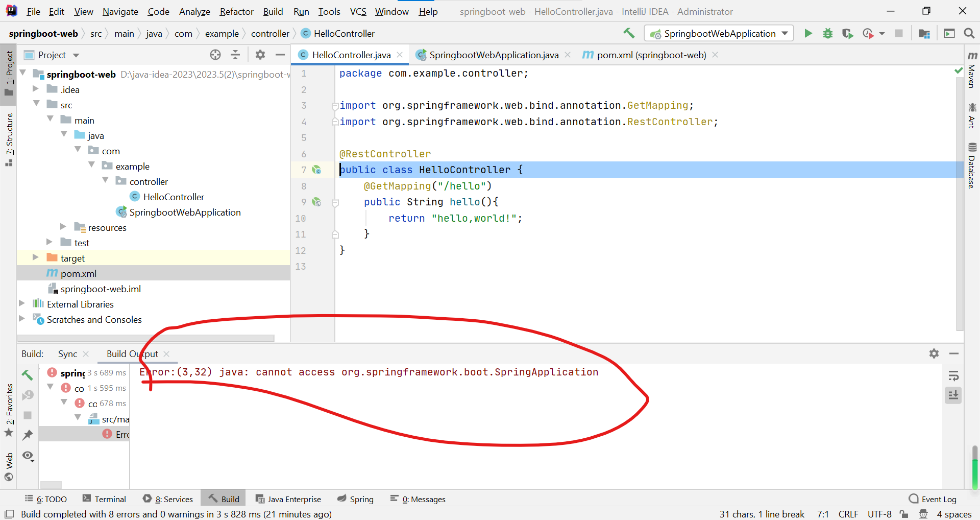Expand External Libraries node
Screen dimensions: 980x520
[x=22, y=303]
